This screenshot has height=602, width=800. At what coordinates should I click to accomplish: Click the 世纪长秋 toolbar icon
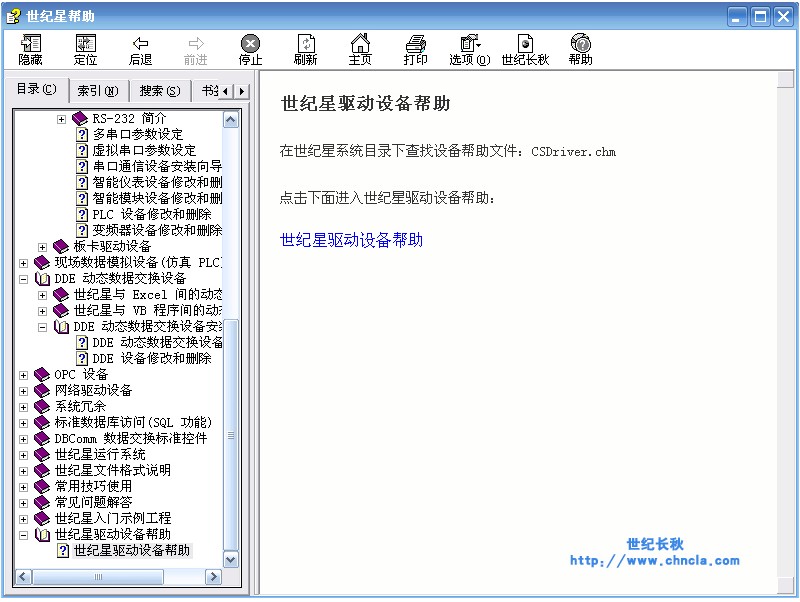525,49
